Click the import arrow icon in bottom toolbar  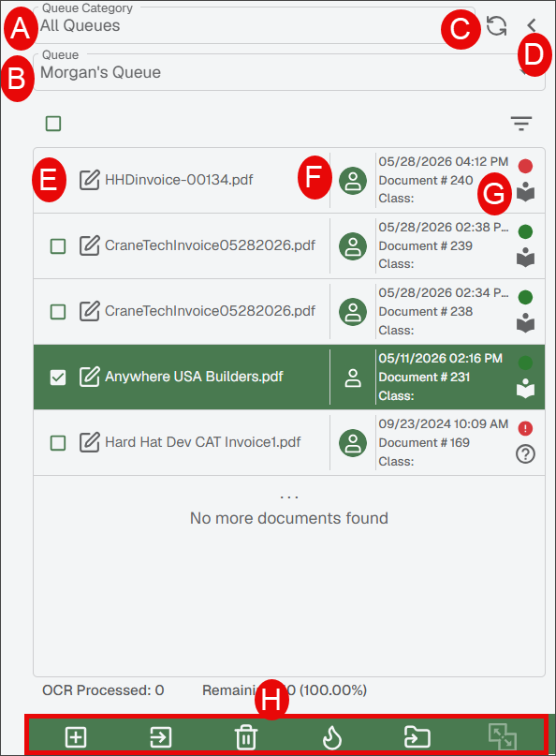160,736
